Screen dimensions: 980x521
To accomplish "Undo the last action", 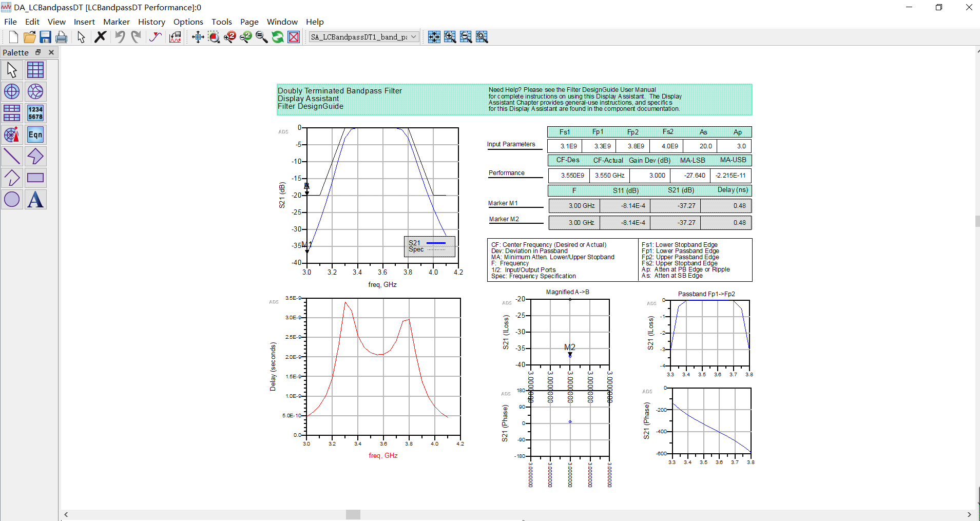I will coord(120,37).
